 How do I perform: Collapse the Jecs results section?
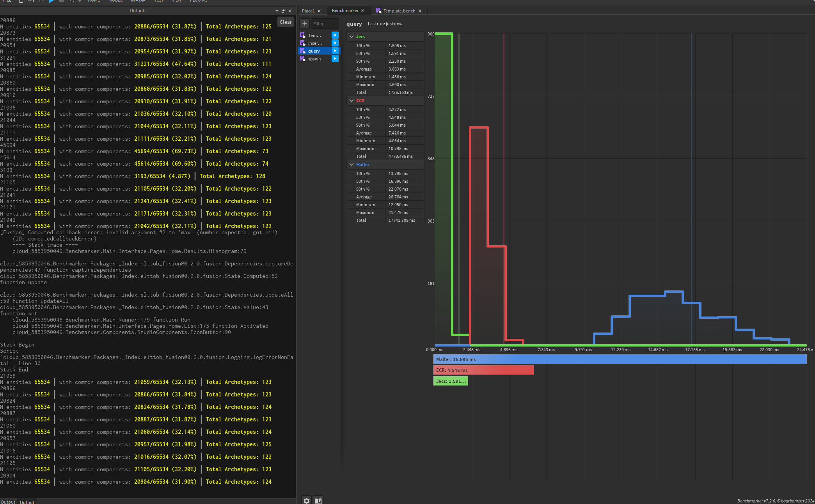click(x=352, y=37)
